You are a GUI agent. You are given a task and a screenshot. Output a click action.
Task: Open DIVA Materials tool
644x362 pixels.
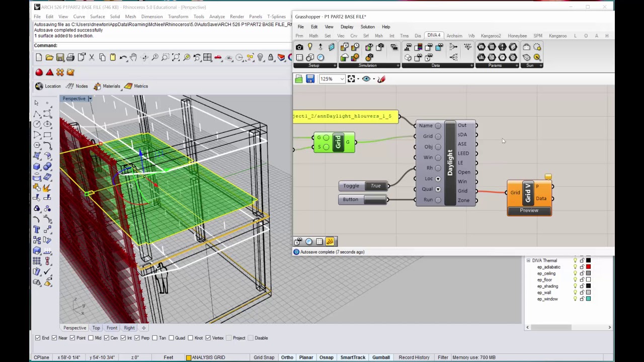tap(107, 86)
